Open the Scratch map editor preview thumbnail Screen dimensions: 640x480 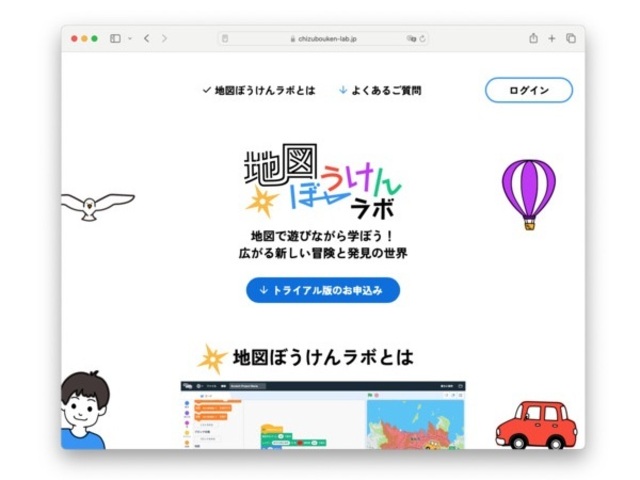tap(323, 415)
